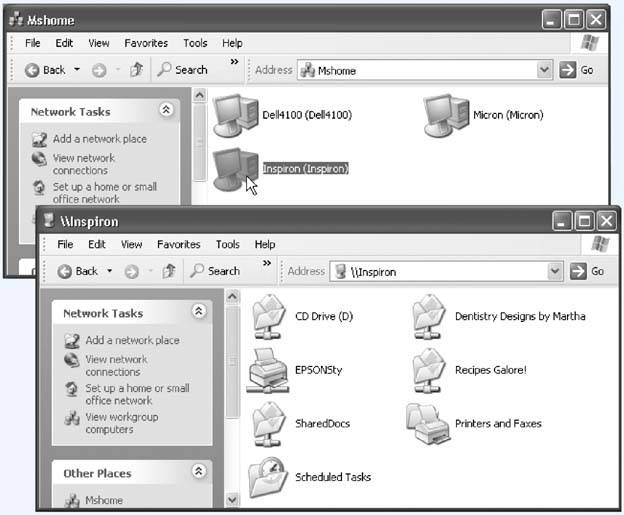Open View menu in the Mshome window

pos(99,43)
